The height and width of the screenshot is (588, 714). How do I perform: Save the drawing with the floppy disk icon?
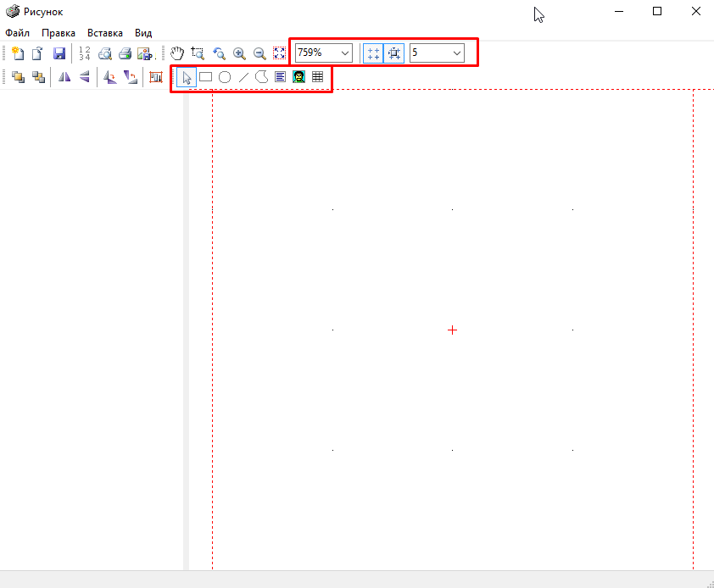(59, 53)
